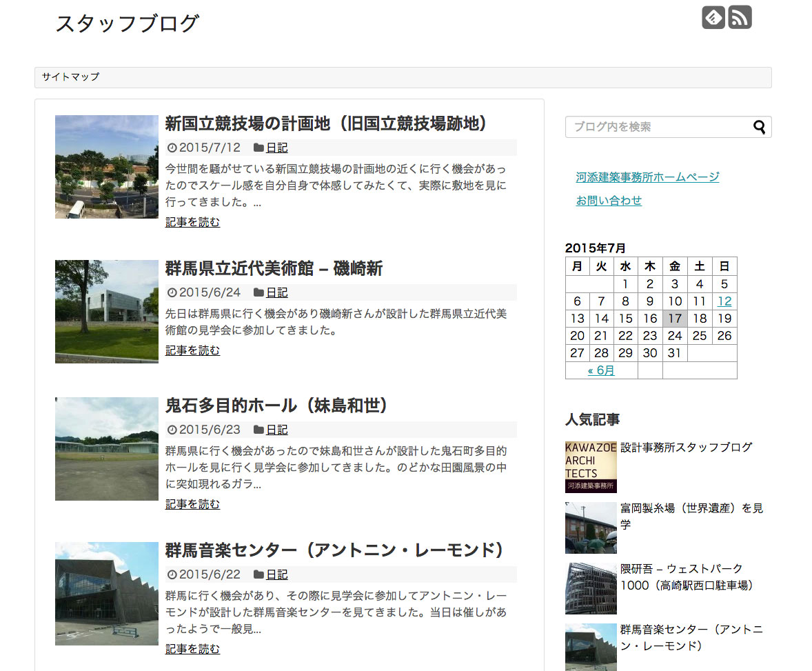
Task: Click the お問い合わせ link
Action: click(x=609, y=201)
